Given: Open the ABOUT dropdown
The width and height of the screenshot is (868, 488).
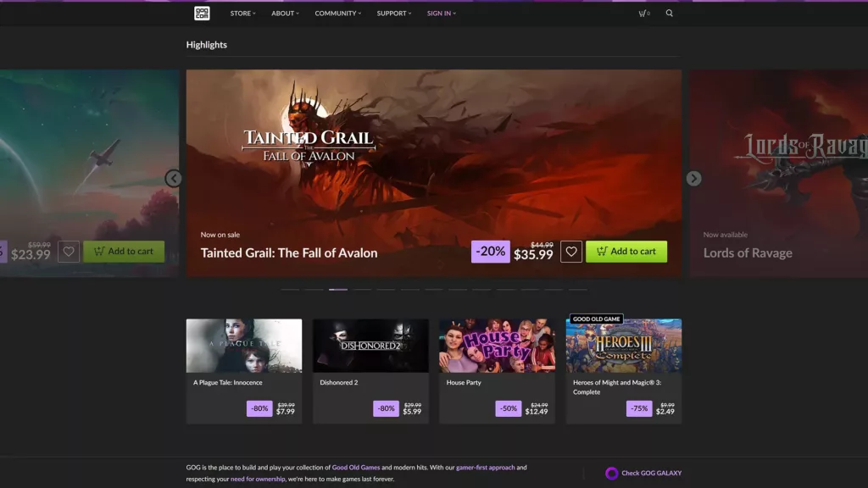Looking at the screenshot, I should point(286,13).
